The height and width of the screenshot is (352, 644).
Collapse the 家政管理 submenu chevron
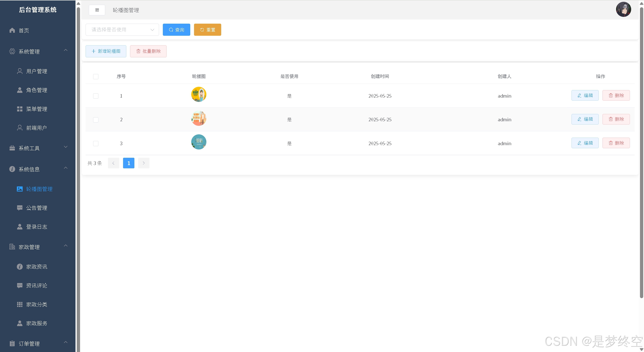(66, 246)
